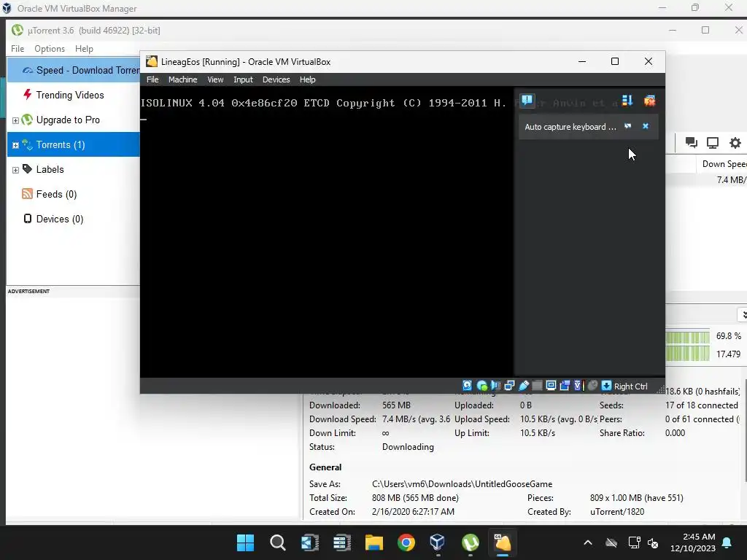Click the shared folders indicator in VM status bar
Image resolution: width=747 pixels, height=560 pixels.
[537, 386]
